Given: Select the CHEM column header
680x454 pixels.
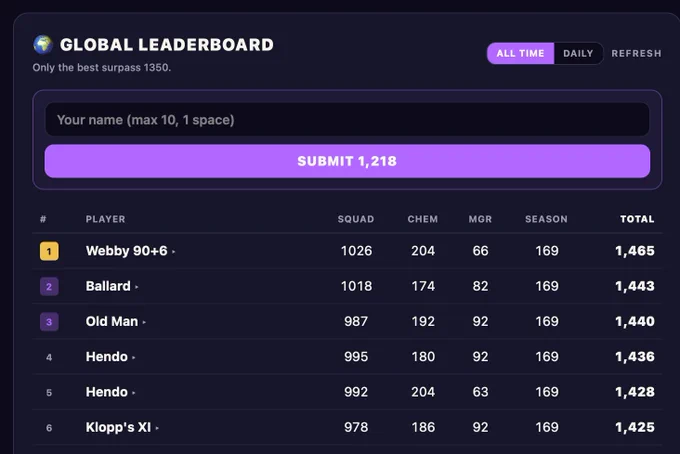Looking at the screenshot, I should click(x=422, y=219).
